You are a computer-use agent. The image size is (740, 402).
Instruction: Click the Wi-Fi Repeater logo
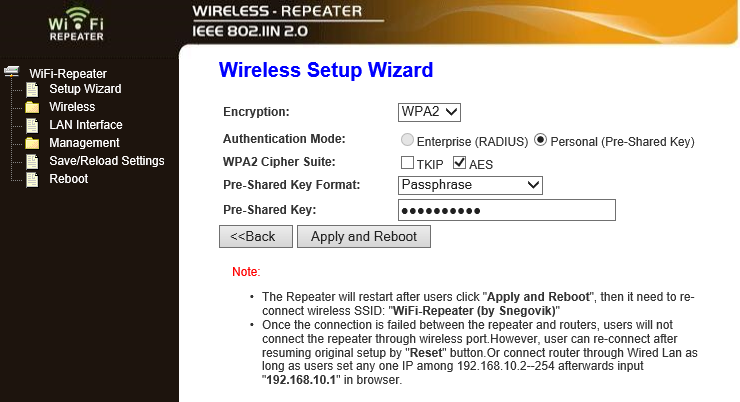coord(76,25)
